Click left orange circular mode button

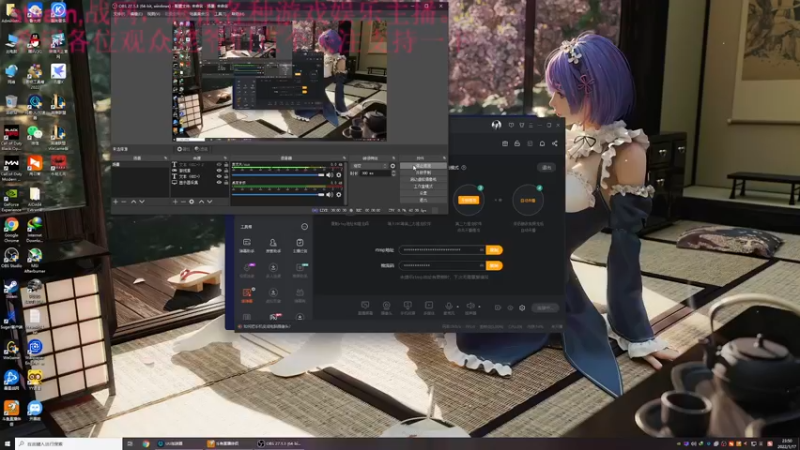click(468, 200)
